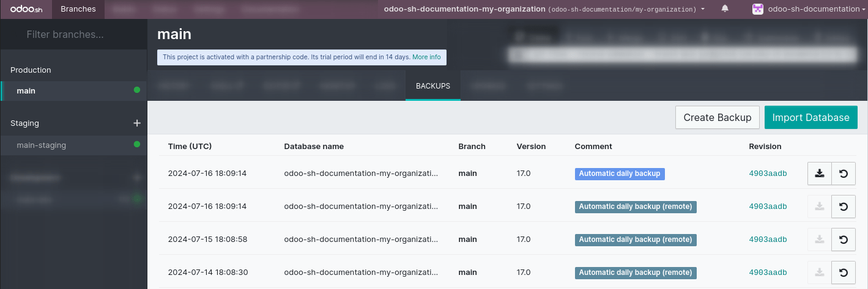
Task: Select the main production branch
Action: [26, 91]
